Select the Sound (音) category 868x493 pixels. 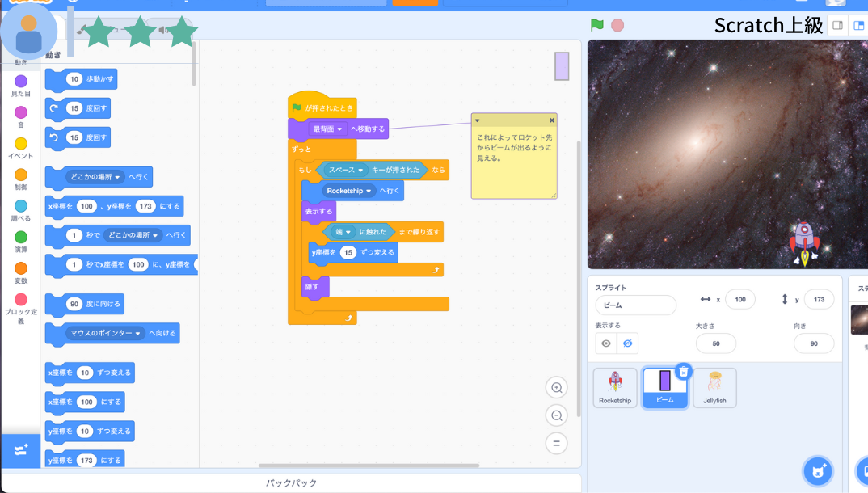click(x=21, y=116)
